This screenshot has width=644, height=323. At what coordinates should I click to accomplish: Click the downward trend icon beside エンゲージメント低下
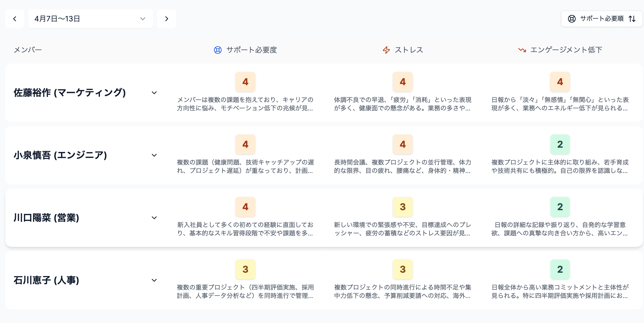522,50
